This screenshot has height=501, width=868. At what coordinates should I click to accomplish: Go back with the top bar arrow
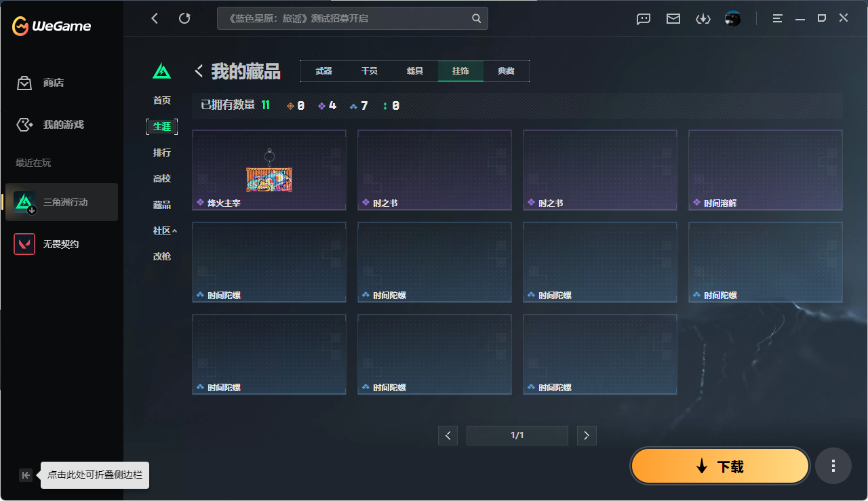(155, 18)
